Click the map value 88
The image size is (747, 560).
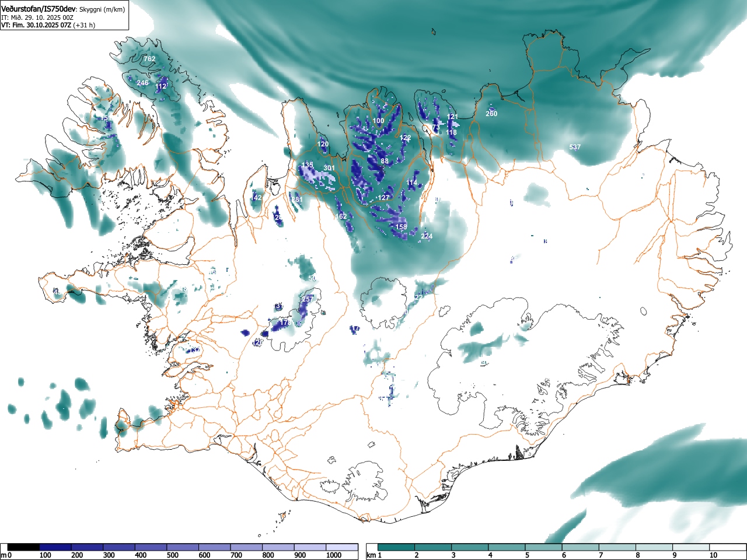[x=384, y=161]
